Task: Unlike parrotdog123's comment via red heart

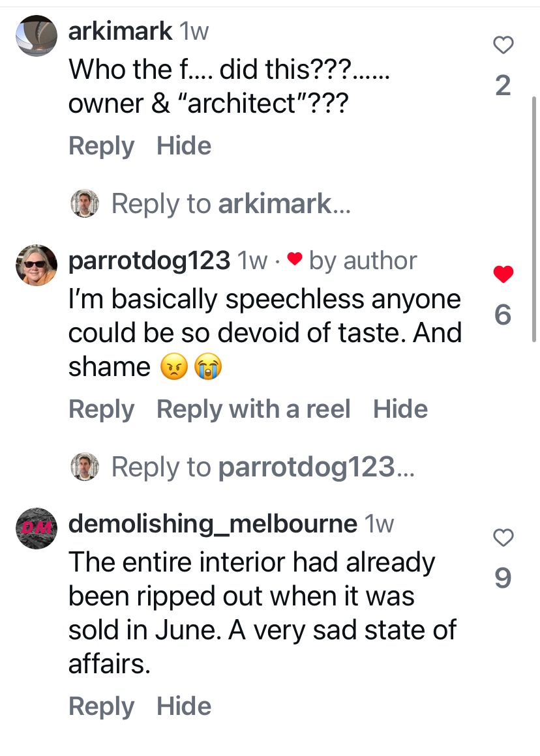Action: [x=503, y=275]
